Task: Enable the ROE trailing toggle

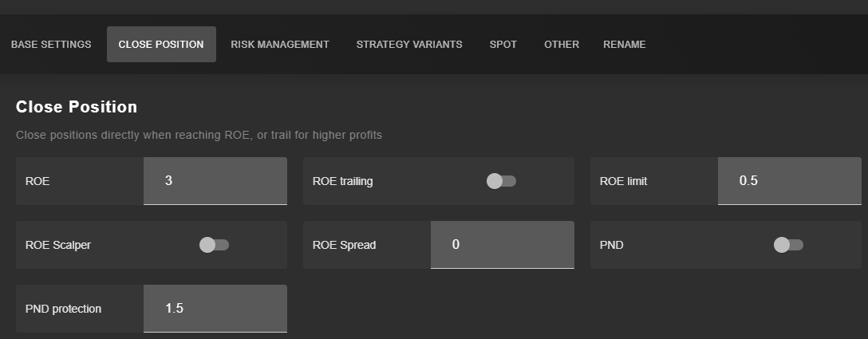Action: [501, 181]
